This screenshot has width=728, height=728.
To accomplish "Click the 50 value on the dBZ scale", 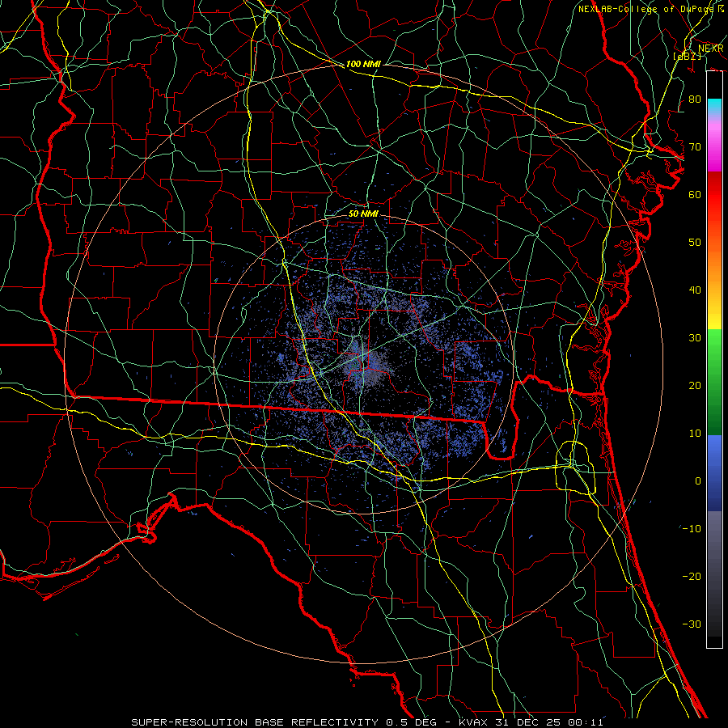I will pyautogui.click(x=695, y=243).
